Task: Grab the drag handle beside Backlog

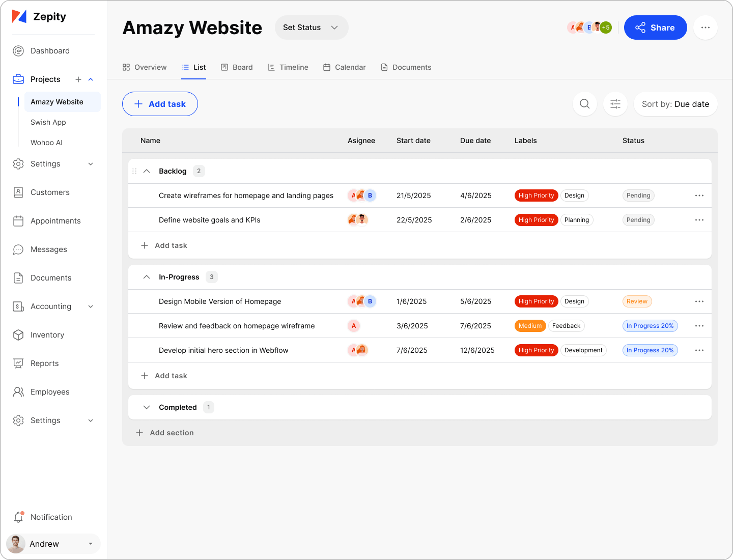Action: click(x=134, y=171)
